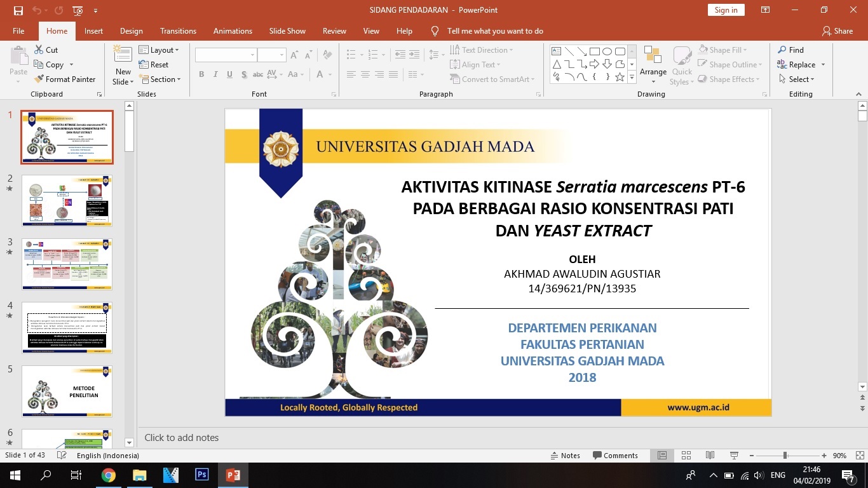Toggle the Notes pane in status bar
The width and height of the screenshot is (868, 488).
(565, 456)
